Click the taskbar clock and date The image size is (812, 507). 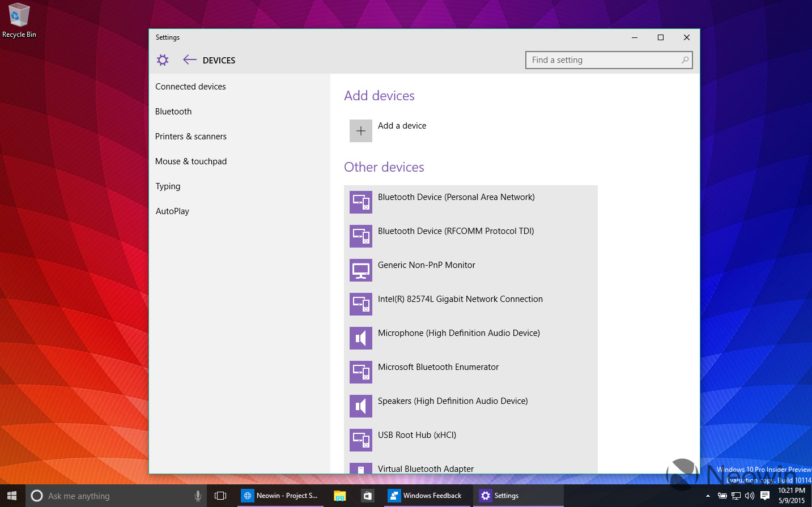pos(792,496)
